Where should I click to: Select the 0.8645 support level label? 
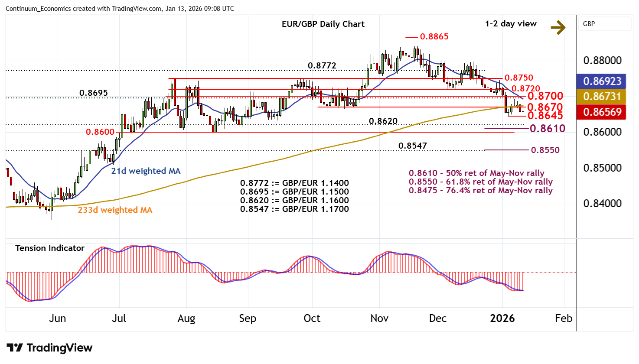[x=545, y=116]
